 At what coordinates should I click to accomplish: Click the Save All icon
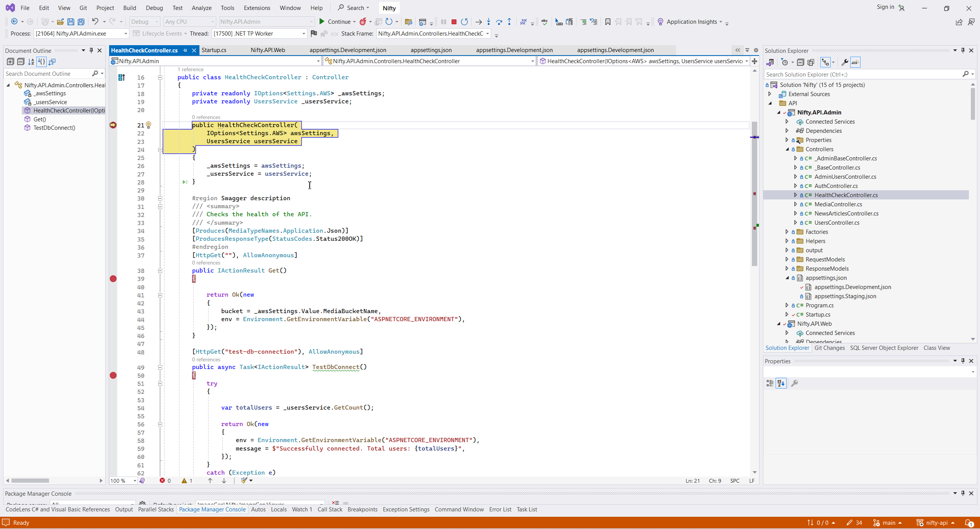click(81, 22)
